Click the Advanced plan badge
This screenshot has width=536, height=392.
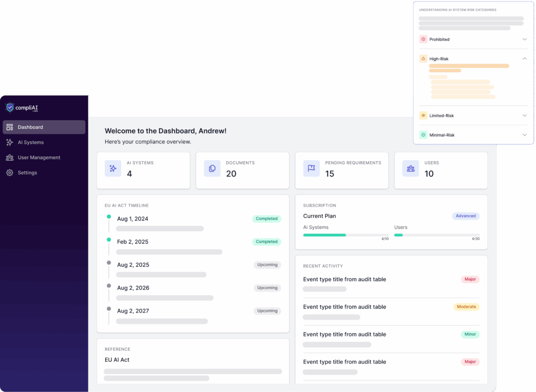click(x=465, y=216)
